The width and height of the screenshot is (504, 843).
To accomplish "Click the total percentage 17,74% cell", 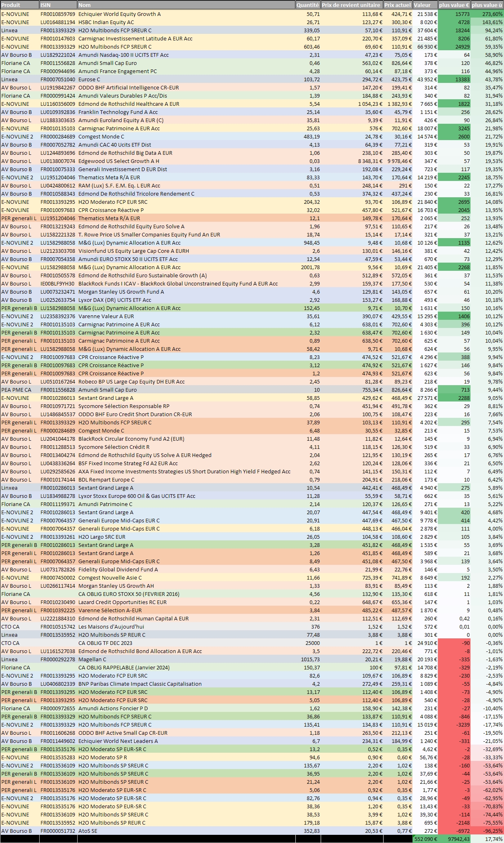I will [x=487, y=839].
